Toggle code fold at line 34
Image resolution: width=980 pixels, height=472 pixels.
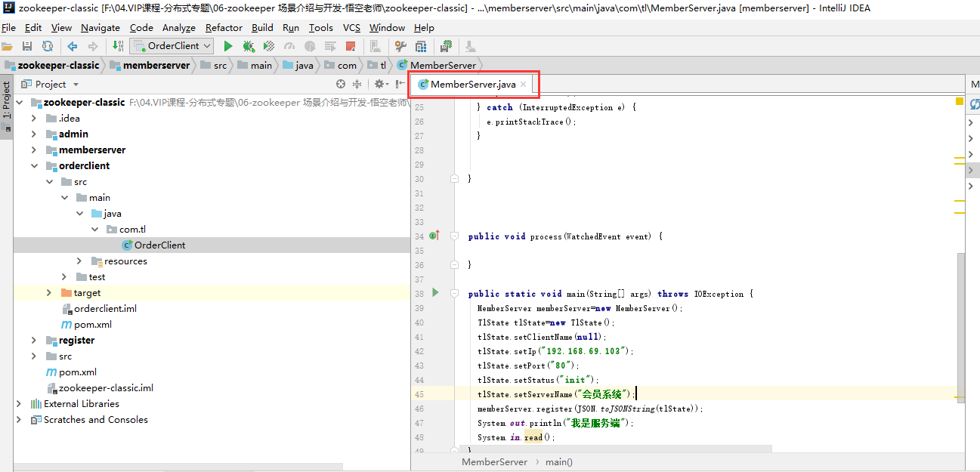(x=454, y=236)
